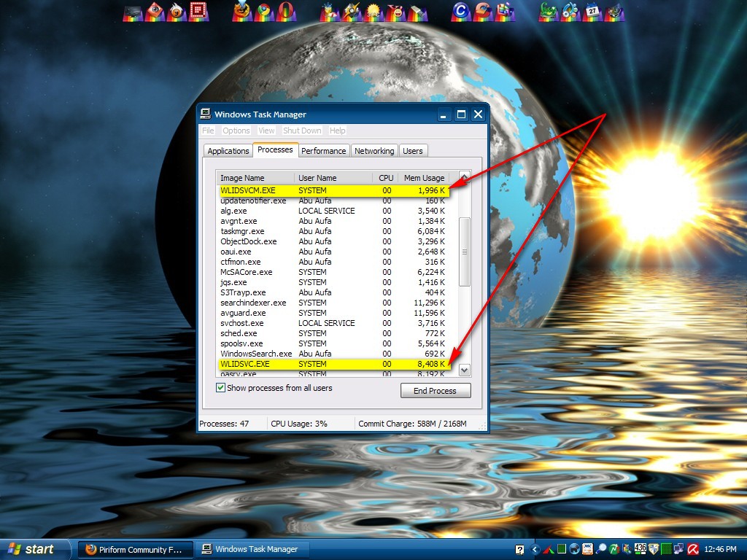
Task: Select the taskmgr.exe process row
Action: [x=333, y=231]
